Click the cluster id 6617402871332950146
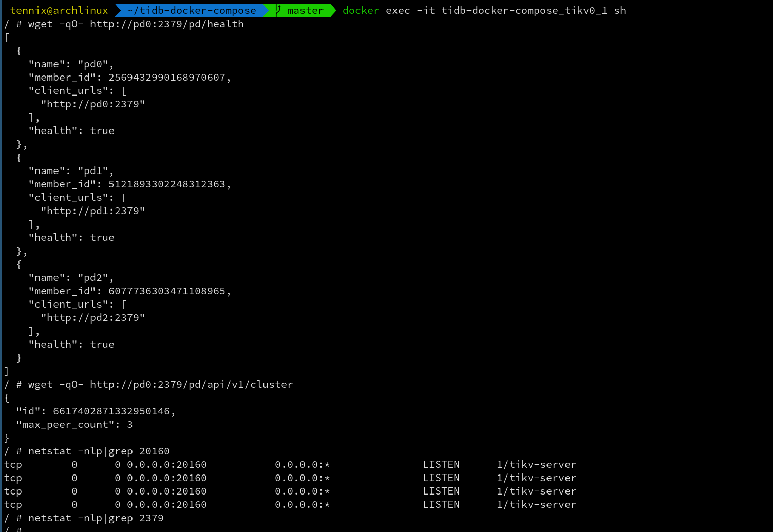Viewport: 773px width, 532px height. [x=111, y=411]
